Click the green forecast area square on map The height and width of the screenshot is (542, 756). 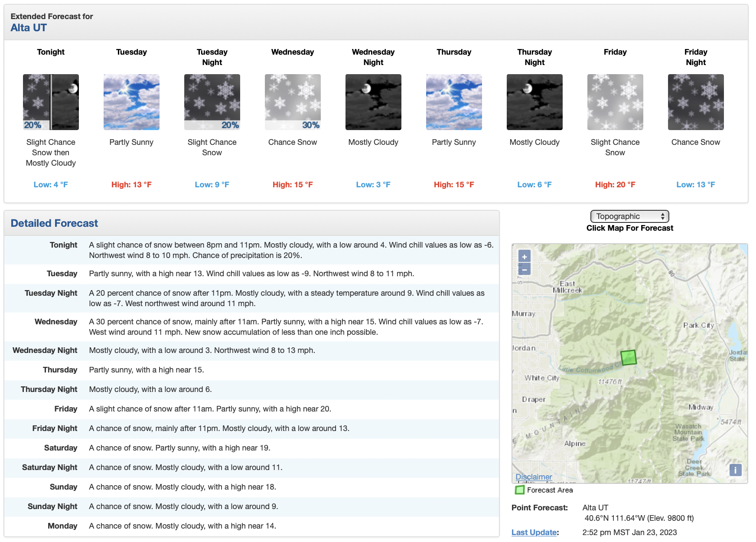(x=628, y=358)
